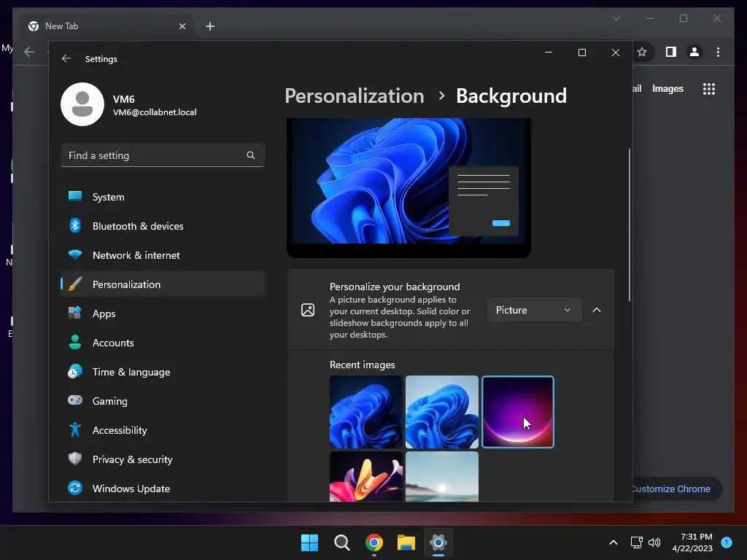The height and width of the screenshot is (560, 747).
Task: Open volume tray icon
Action: pos(654,542)
